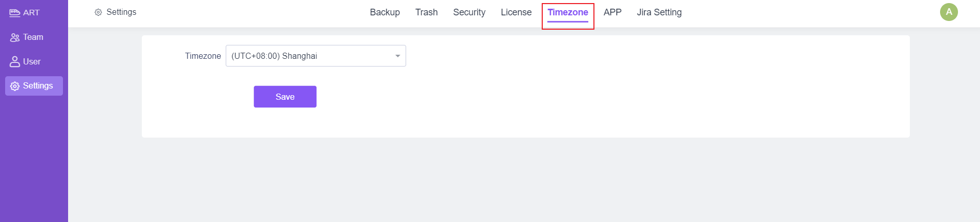Screen dimensions: 980x222
Task: Click the Timezone field label
Action: coord(203,56)
